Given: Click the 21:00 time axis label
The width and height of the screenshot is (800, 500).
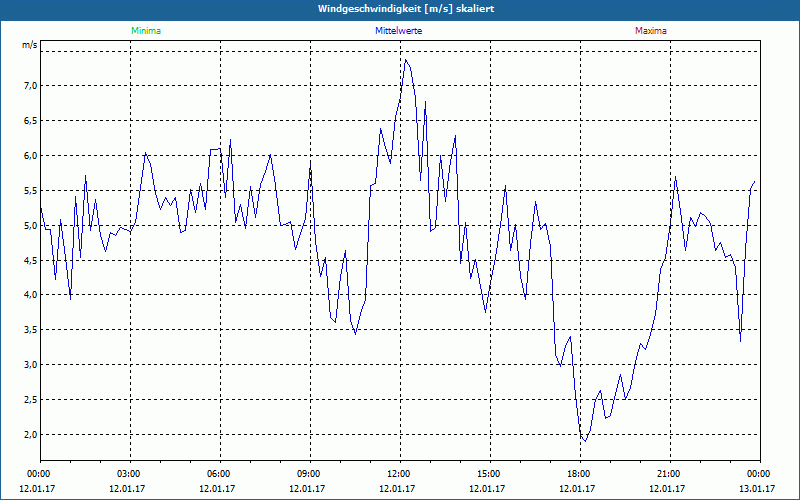Looking at the screenshot, I should pyautogui.click(x=670, y=474).
